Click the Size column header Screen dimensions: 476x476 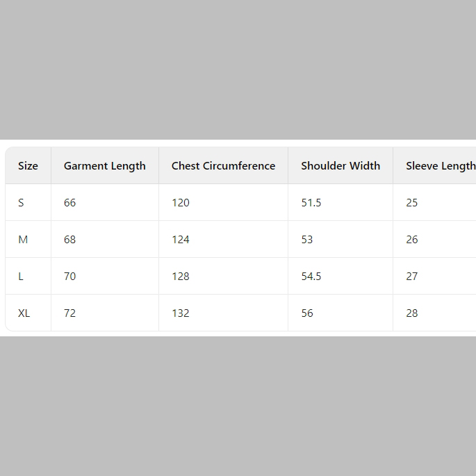28,166
